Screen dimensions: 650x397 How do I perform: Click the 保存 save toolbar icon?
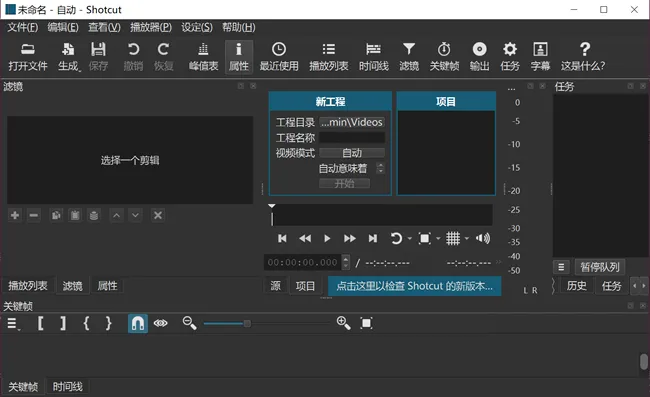pos(98,57)
